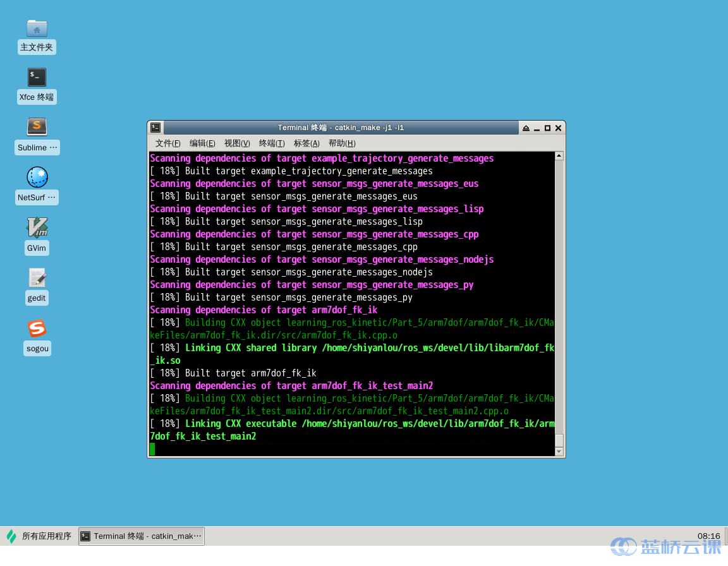Image resolution: width=728 pixels, height=566 pixels.
Task: Click the terminal window menu icon in title bar
Action: coord(155,128)
